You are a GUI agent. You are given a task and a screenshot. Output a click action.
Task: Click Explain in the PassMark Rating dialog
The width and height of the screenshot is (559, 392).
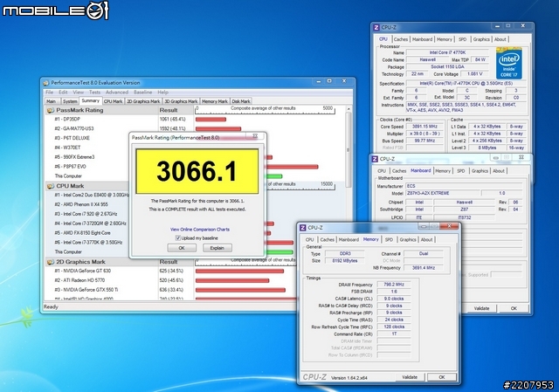[217, 248]
